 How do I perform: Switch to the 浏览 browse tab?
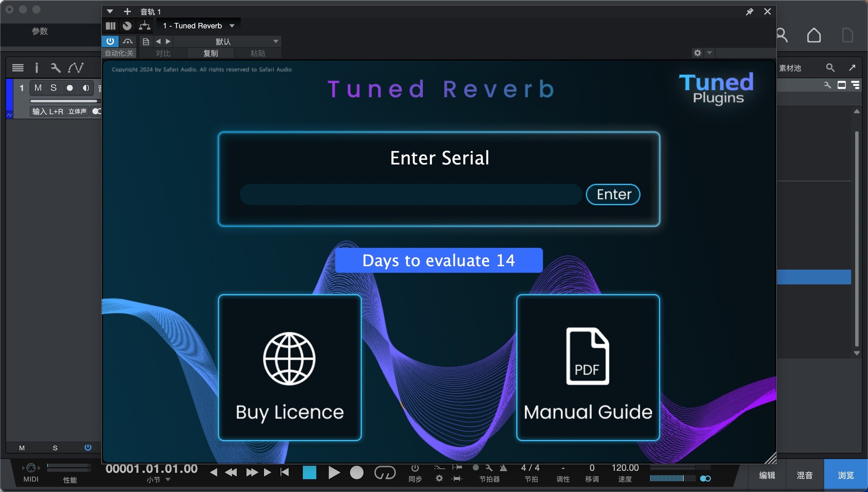coord(846,475)
